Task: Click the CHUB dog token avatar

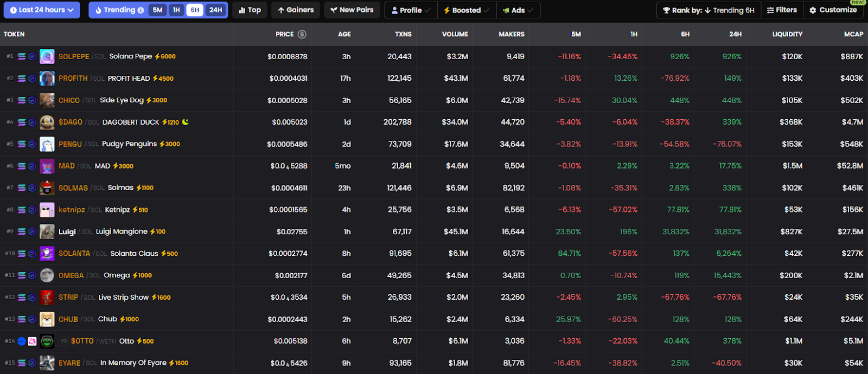Action: tap(47, 319)
